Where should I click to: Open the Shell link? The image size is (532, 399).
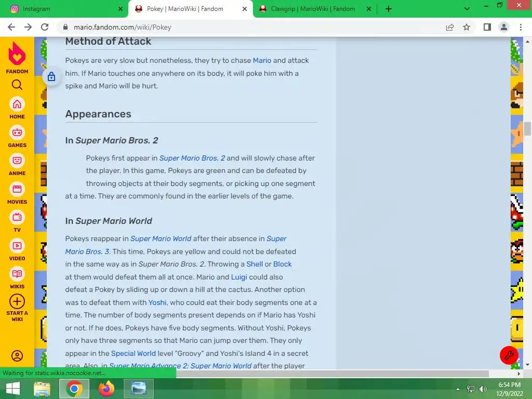point(255,264)
